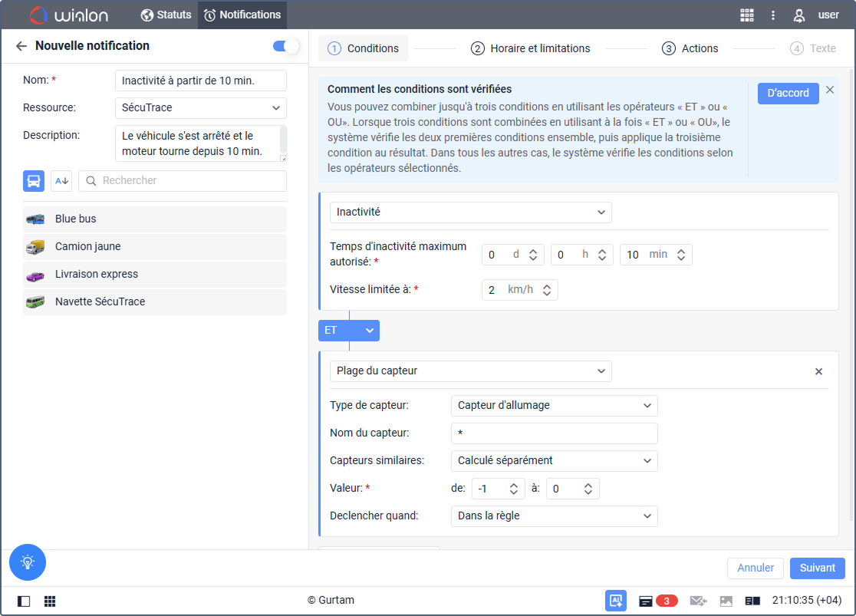
Task: Expand the Ressource dropdown showing SécuTrace
Action: (x=200, y=107)
